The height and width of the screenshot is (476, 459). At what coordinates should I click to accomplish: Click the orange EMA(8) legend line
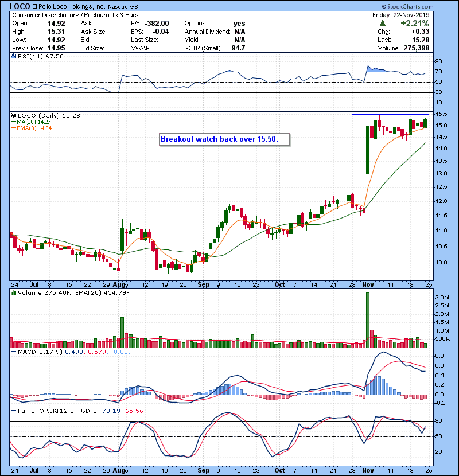tap(13, 128)
